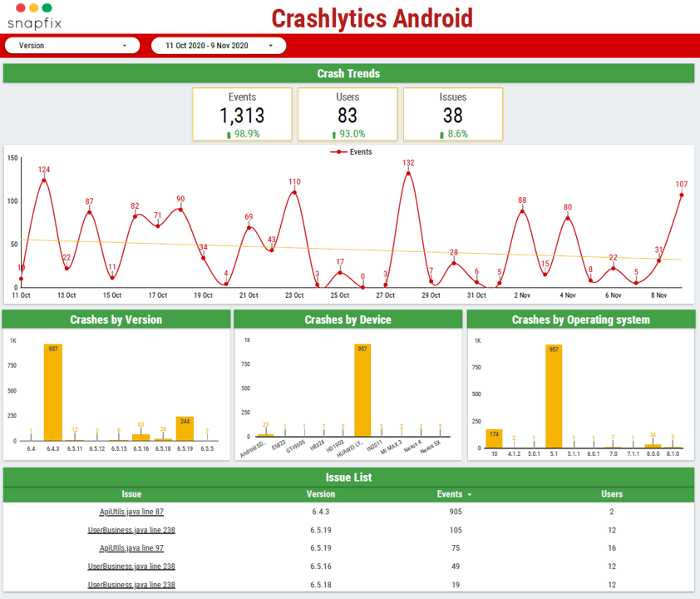Click the 957 bar for version 6.4.3

(x=53, y=392)
